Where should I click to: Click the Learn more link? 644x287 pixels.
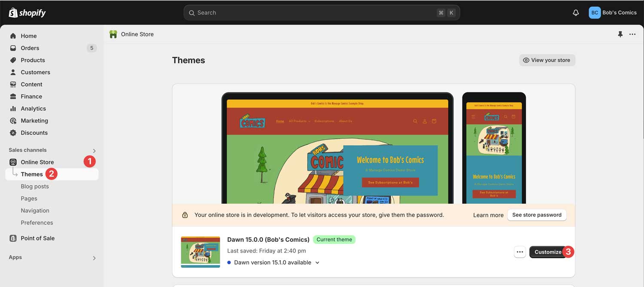pyautogui.click(x=488, y=215)
